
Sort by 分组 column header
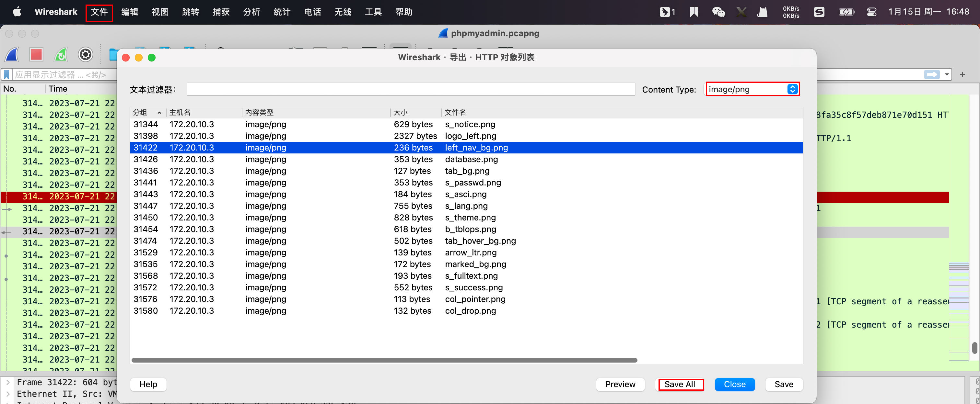(x=147, y=113)
